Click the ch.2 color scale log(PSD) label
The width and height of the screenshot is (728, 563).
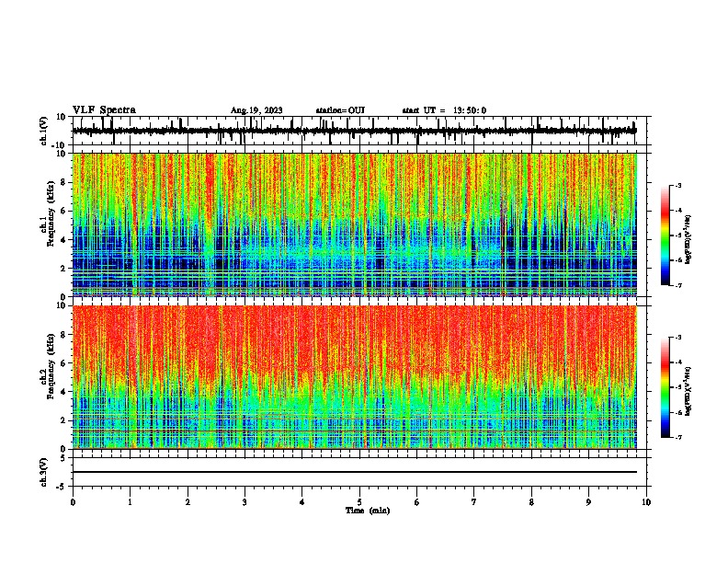coord(688,391)
